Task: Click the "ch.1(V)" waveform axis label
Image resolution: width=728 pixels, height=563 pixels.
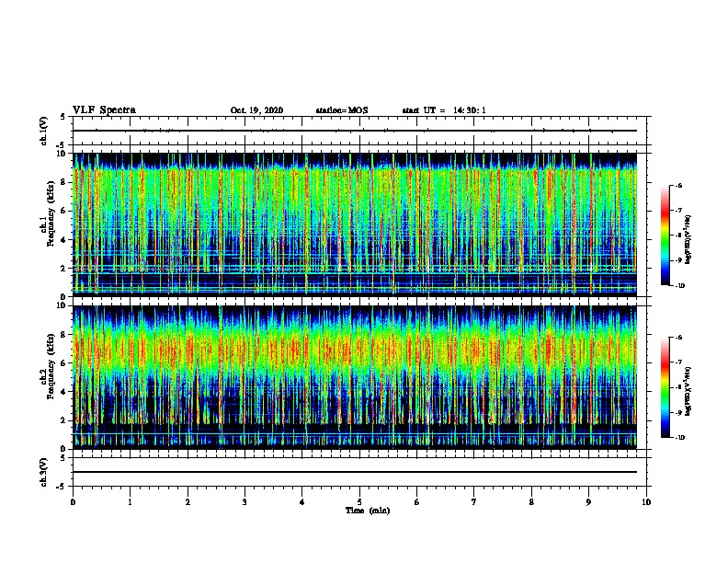Action: (44, 131)
